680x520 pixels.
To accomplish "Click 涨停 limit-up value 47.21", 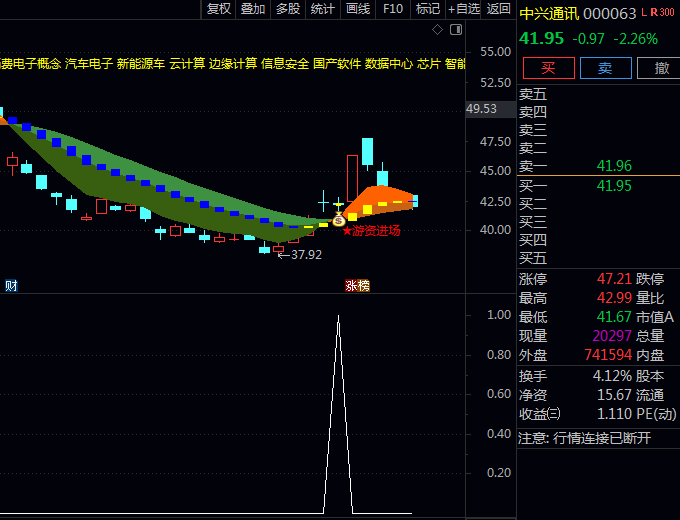I will 614,279.
